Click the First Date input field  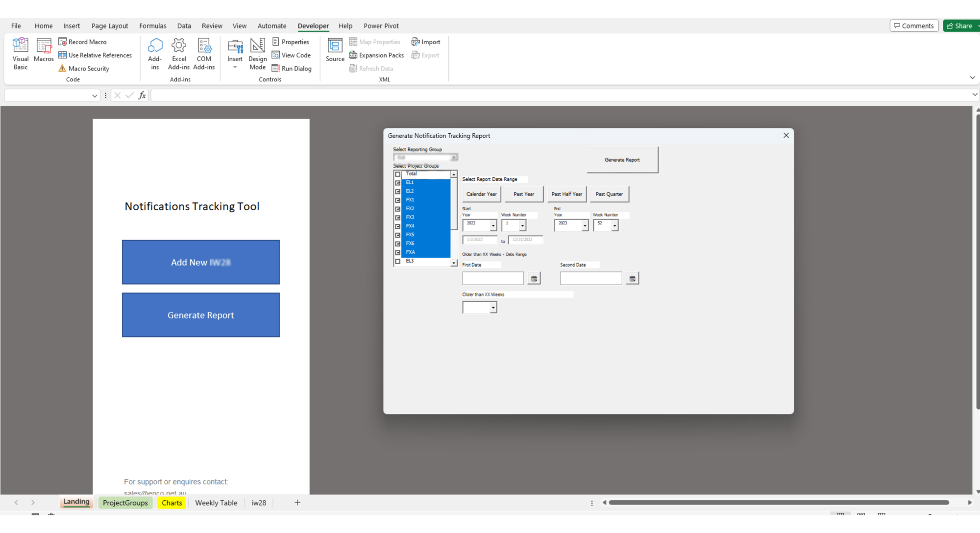[x=493, y=278]
